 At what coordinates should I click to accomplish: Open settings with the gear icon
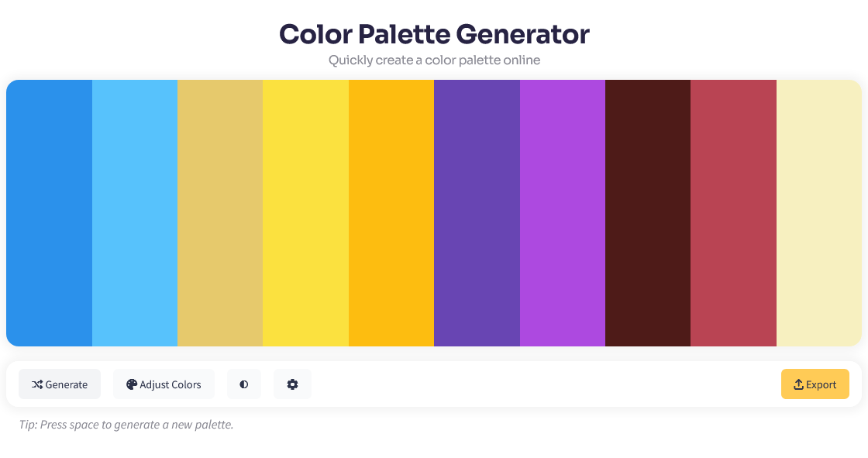(292, 384)
